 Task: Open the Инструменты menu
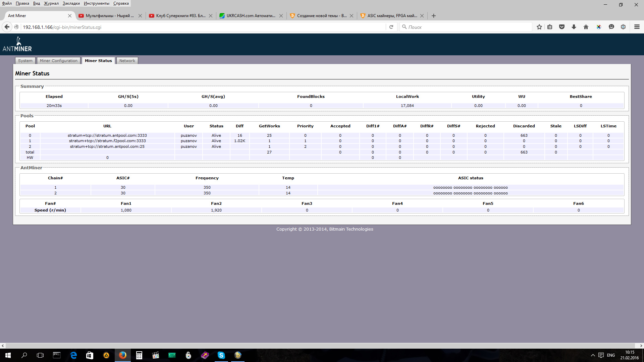pyautogui.click(x=96, y=3)
